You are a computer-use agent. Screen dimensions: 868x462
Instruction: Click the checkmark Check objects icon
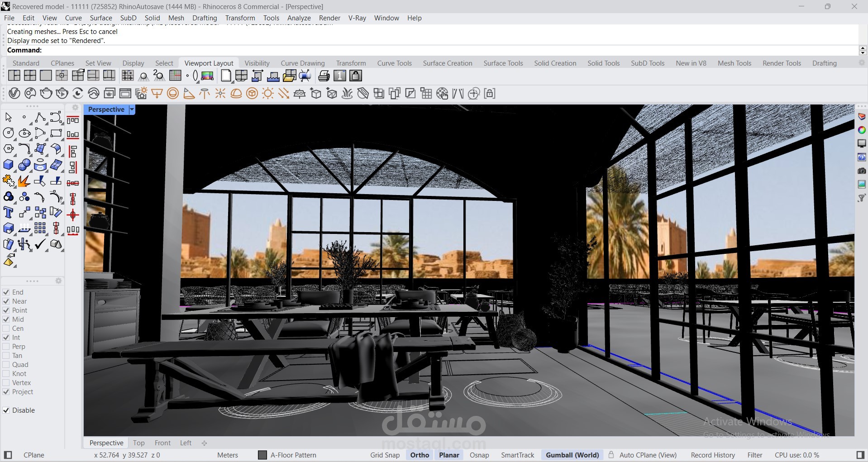pos(40,244)
